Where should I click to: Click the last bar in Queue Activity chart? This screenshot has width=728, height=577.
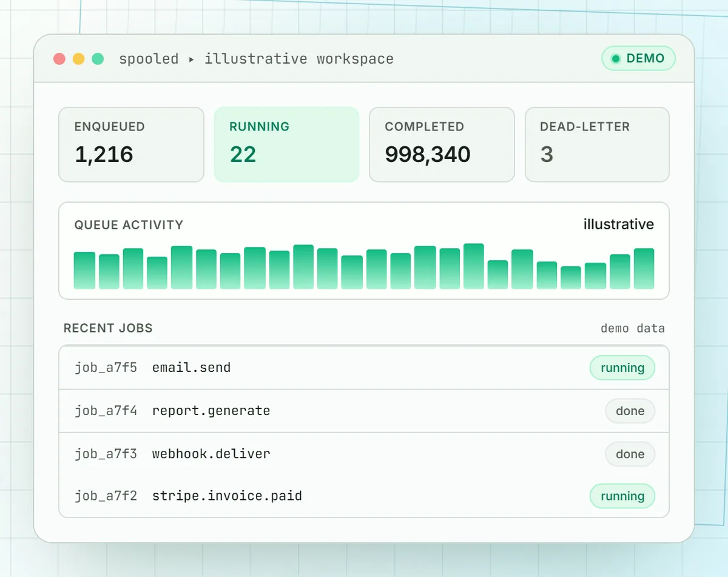point(644,269)
